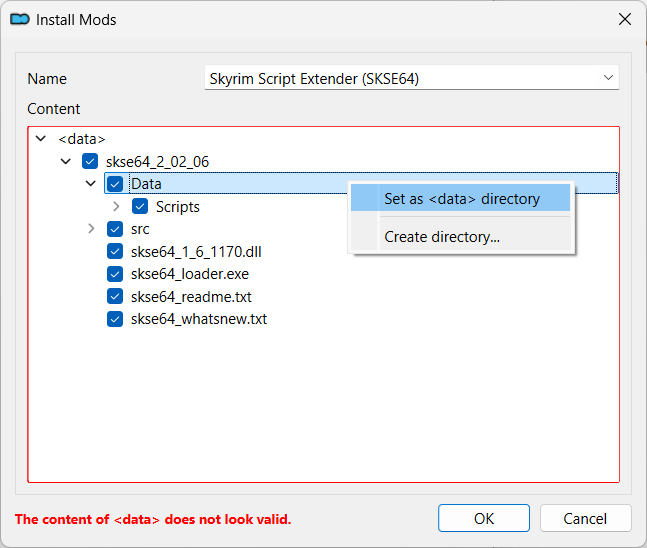
Task: Select the <data> root label
Action: 82,139
